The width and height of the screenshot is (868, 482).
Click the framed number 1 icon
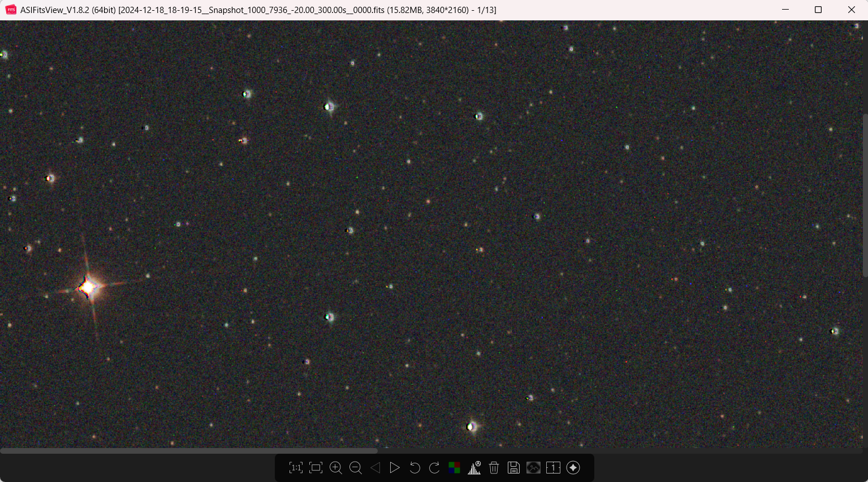553,468
